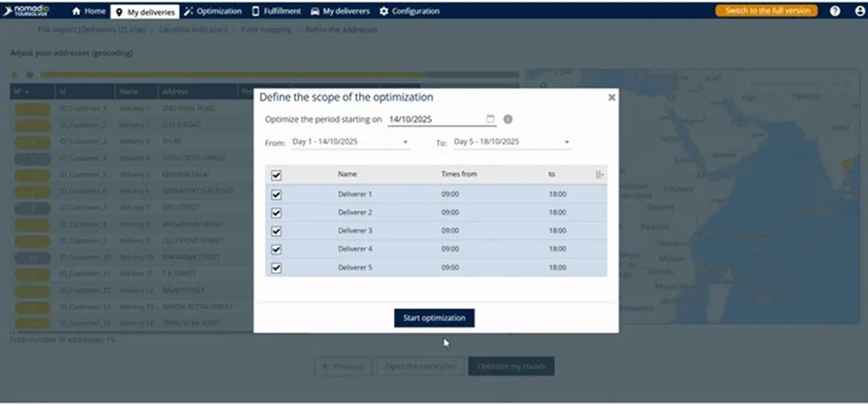Open the column chooser icon in table header
The width and height of the screenshot is (868, 404).
(599, 175)
